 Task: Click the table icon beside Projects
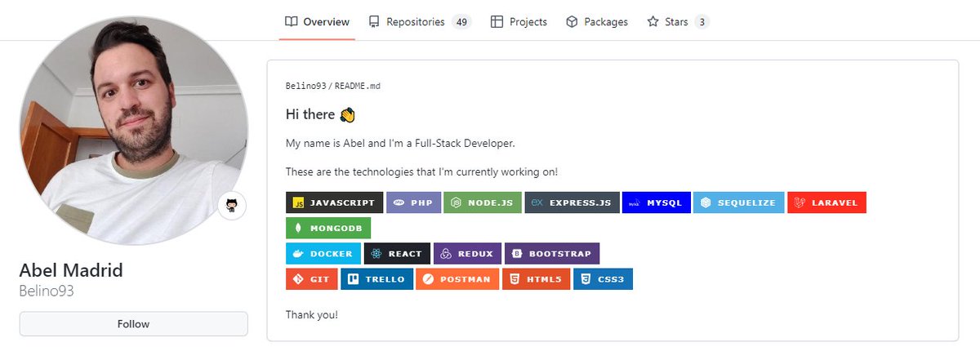[x=497, y=22]
